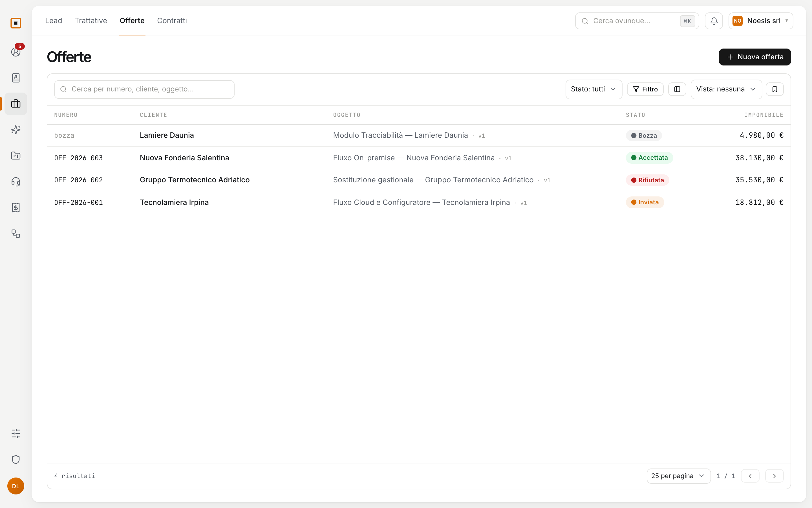812x508 pixels.
Task: Sort by the Cliente column header
Action: coord(153,115)
